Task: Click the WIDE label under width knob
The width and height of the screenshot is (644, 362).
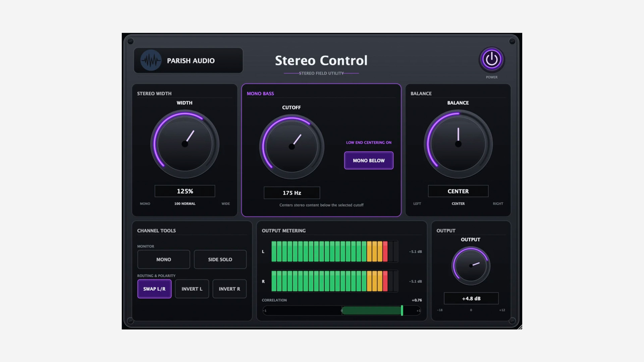Action: (226, 203)
